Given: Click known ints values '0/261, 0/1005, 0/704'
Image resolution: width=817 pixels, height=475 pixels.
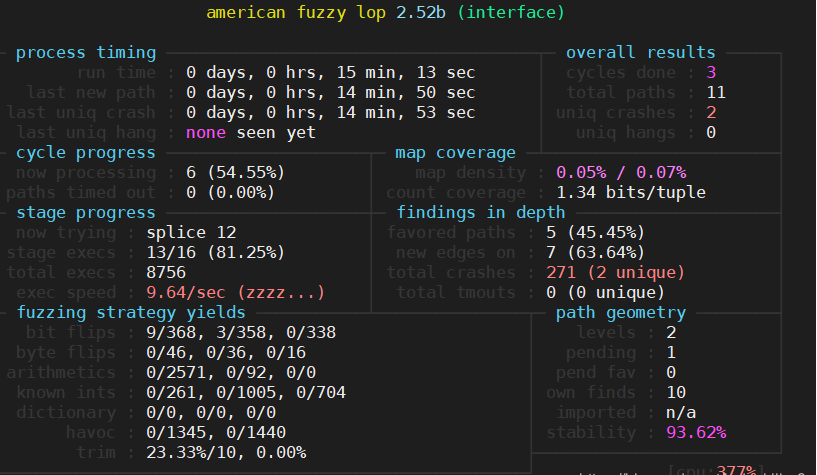Looking at the screenshot, I should pos(246,393).
